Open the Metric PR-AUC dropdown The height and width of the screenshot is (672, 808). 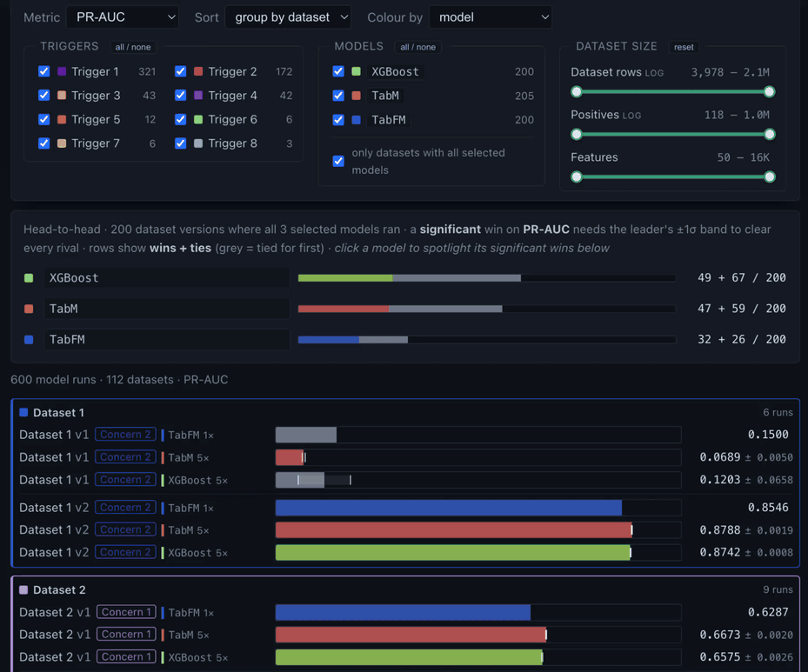pos(123,17)
